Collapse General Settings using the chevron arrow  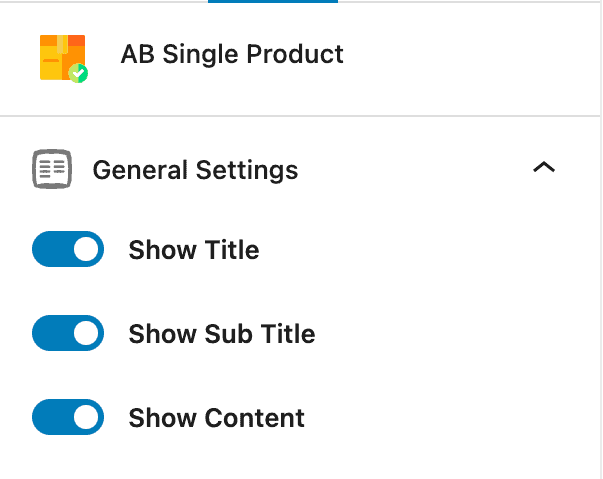tap(544, 167)
